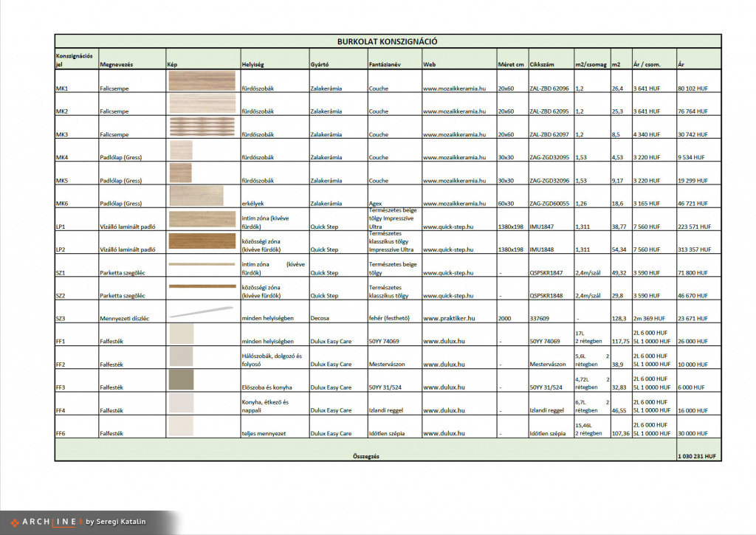This screenshot has width=756, height=535.
Task: Select the 'Összegzés' summary label
Action: (366, 457)
